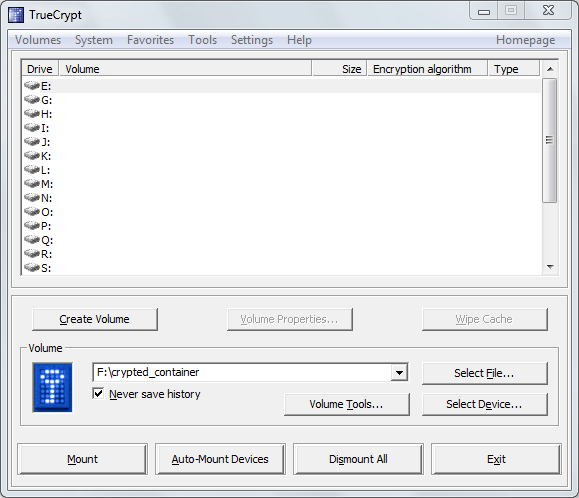Click the drive list scrollbar thumb
The height and width of the screenshot is (498, 579).
tap(550, 140)
